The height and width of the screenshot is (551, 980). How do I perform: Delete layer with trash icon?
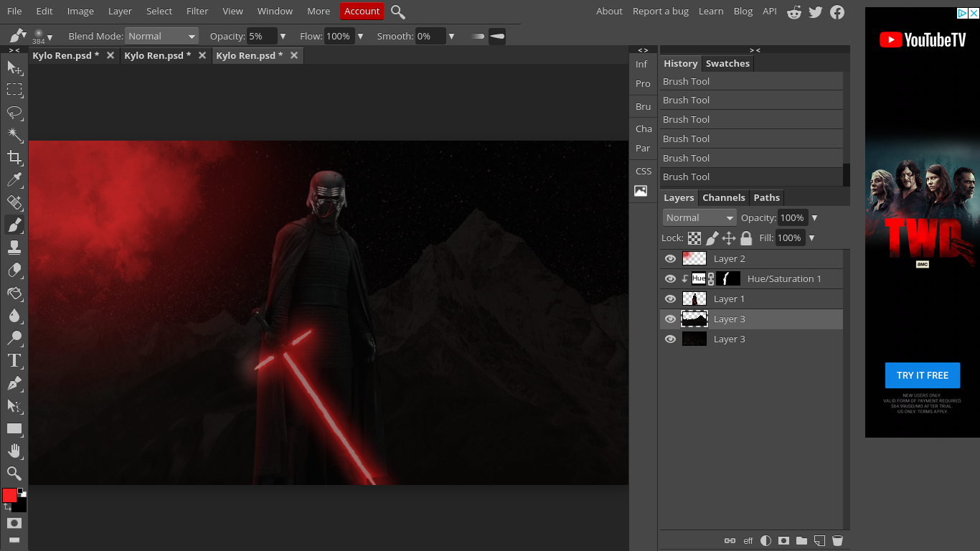tap(837, 541)
